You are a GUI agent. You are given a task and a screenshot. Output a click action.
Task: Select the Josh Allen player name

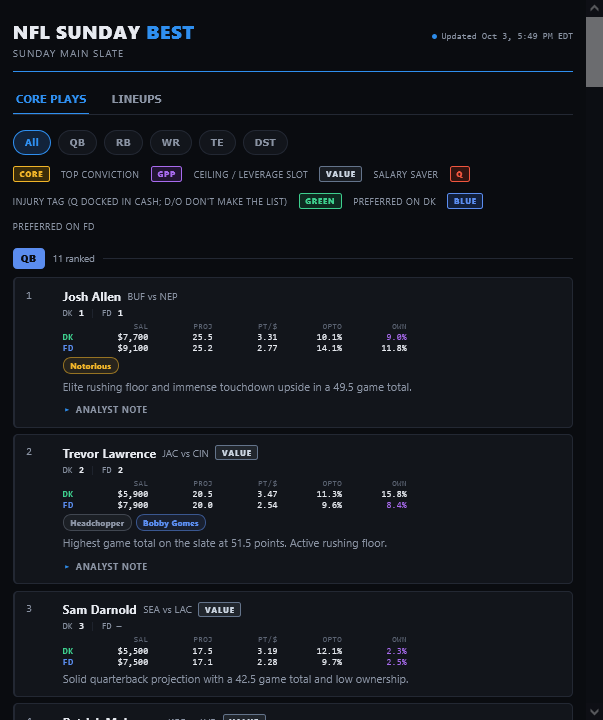[91, 297]
